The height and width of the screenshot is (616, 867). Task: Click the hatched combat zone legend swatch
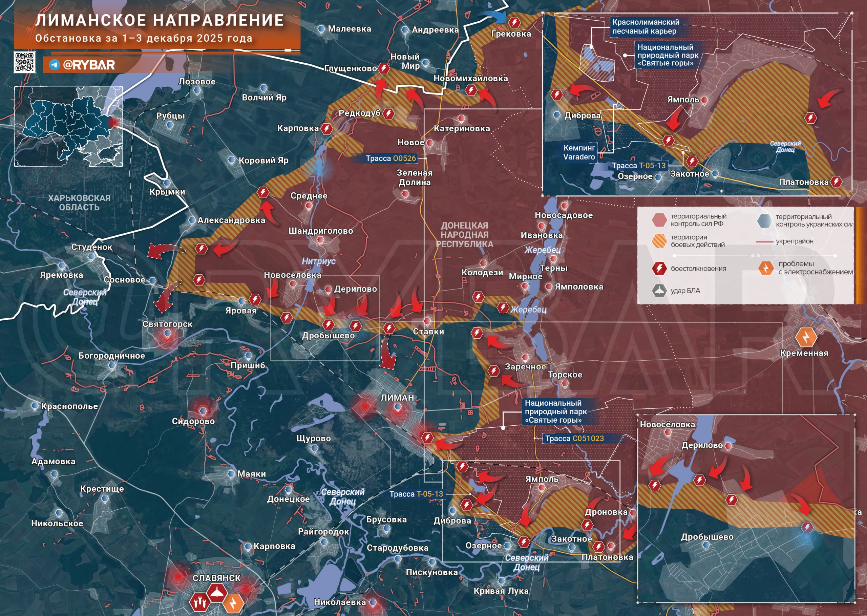point(659,240)
